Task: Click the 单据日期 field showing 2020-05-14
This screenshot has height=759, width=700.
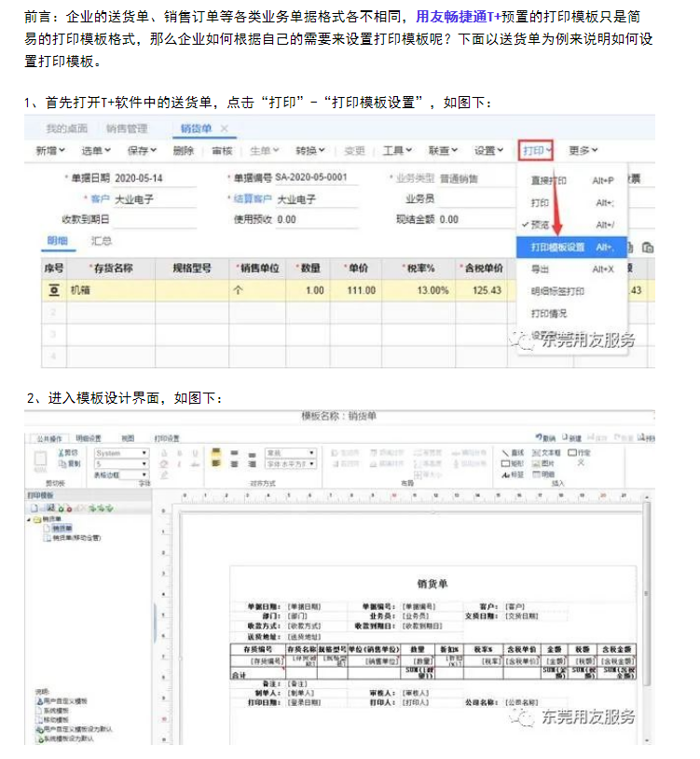Action: tap(155, 178)
